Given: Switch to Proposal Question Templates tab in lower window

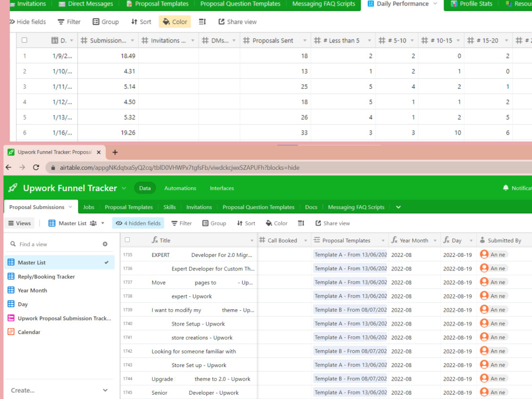Looking at the screenshot, I should click(x=258, y=207).
